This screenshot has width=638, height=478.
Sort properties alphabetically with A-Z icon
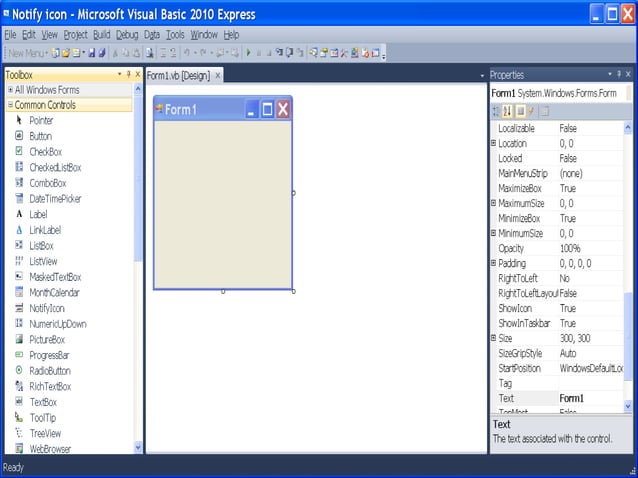[x=508, y=111]
